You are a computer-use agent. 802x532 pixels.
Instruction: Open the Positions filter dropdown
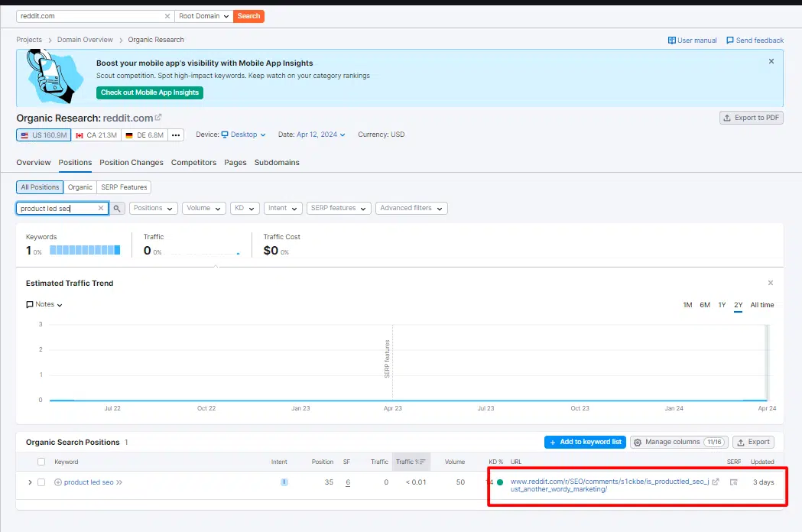[154, 208]
